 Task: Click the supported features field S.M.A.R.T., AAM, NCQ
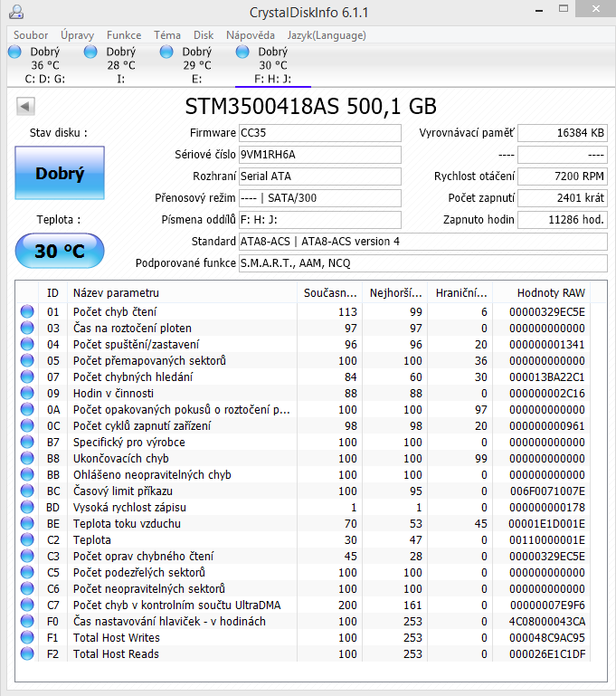point(423,263)
